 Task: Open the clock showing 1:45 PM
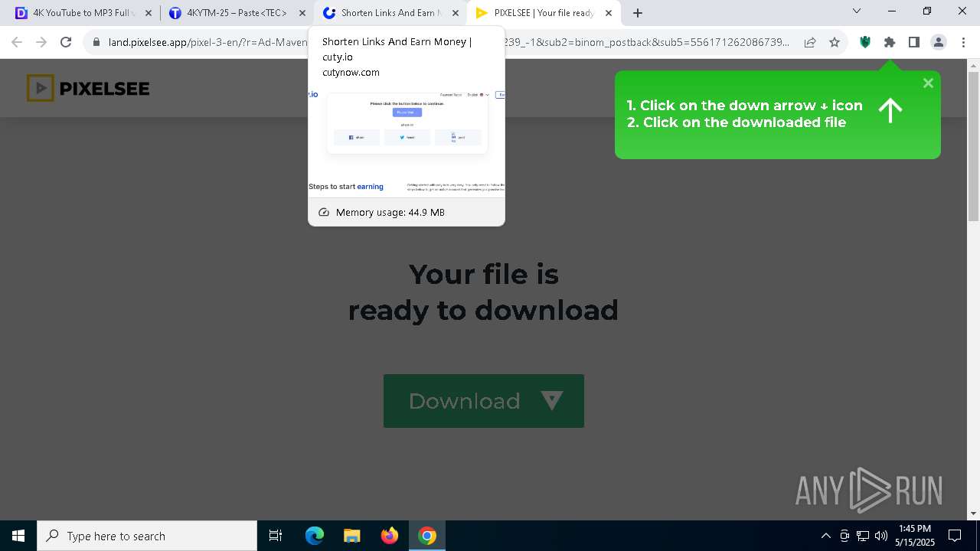(x=915, y=536)
